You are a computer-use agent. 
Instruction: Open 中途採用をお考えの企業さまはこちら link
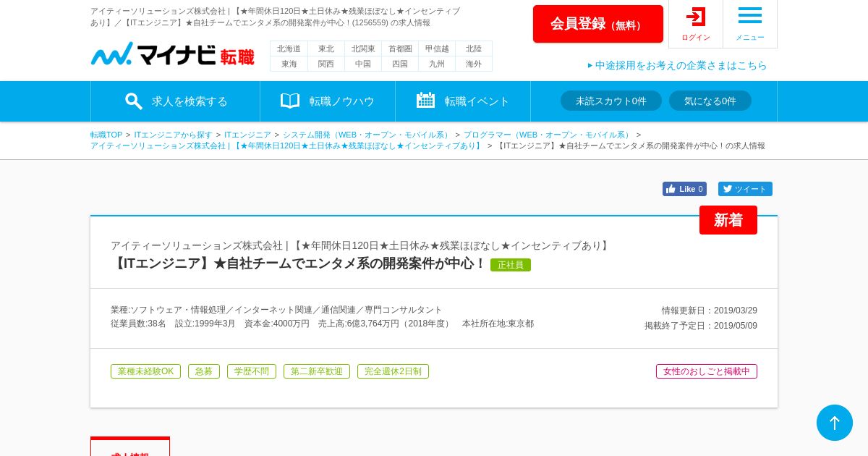[678, 65]
